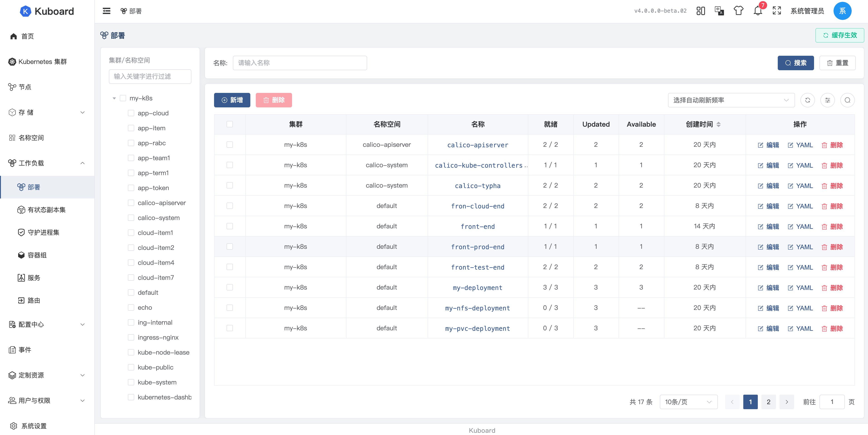Screen dimensions: 868x435
Task: Focus the 前往 page number input
Action: 832,402
